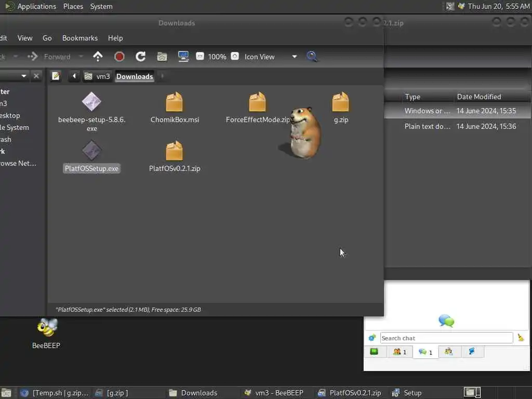Go up to the parent folder
The height and width of the screenshot is (399, 532).
click(98, 56)
